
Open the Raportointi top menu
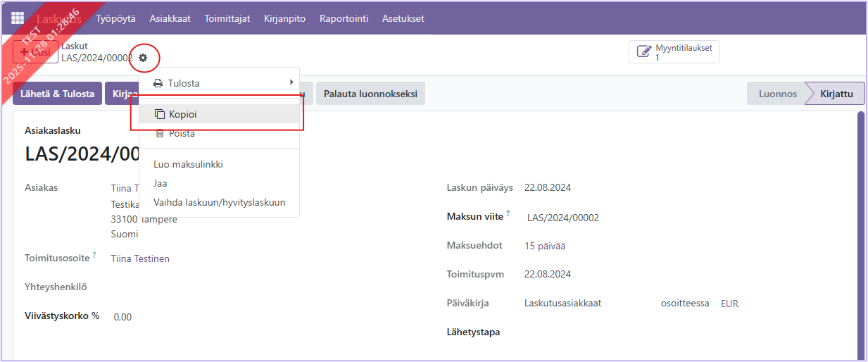pyautogui.click(x=344, y=18)
